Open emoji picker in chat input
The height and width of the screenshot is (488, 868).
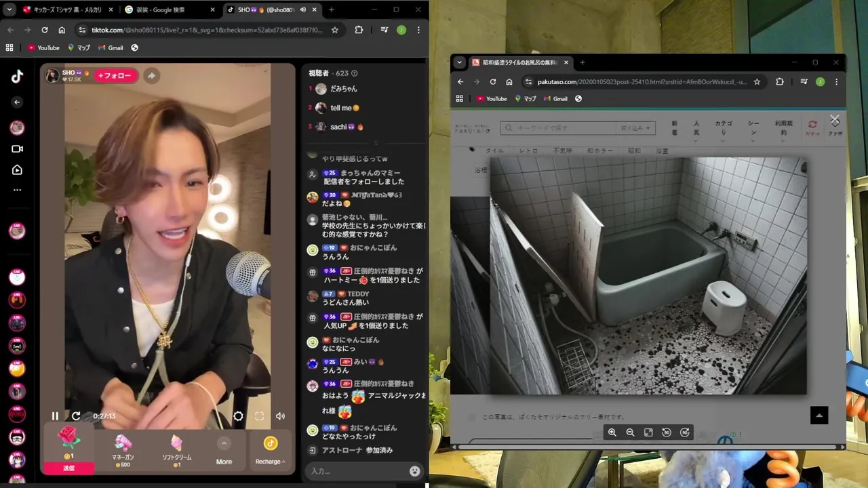pos(415,471)
